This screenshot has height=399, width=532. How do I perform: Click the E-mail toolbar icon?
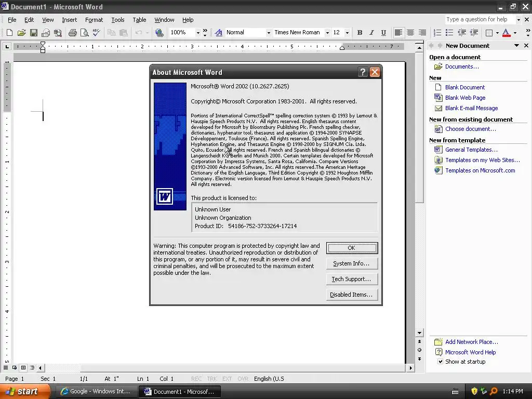coord(46,33)
